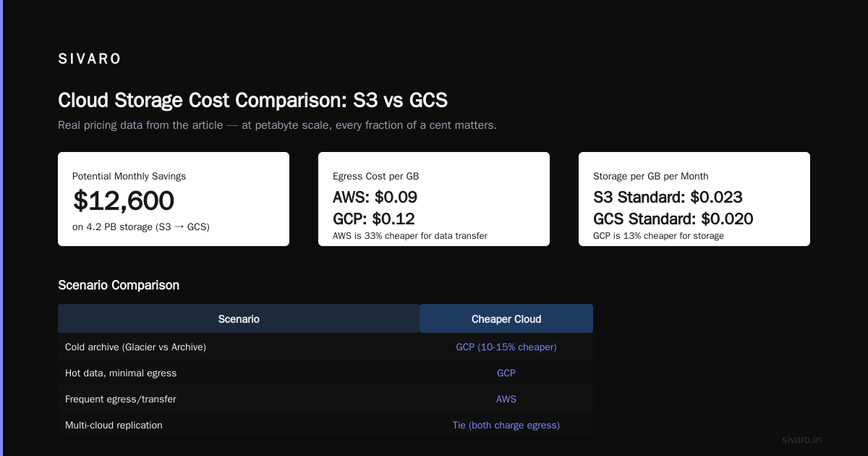The image size is (868, 456).
Task: Click the GCP: $0.12 egress value
Action: pos(374,219)
